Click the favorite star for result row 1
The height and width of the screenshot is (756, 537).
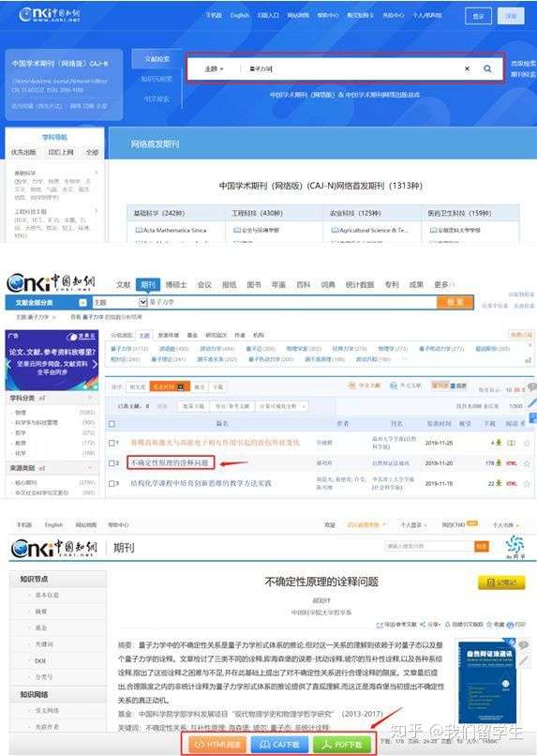click(527, 443)
